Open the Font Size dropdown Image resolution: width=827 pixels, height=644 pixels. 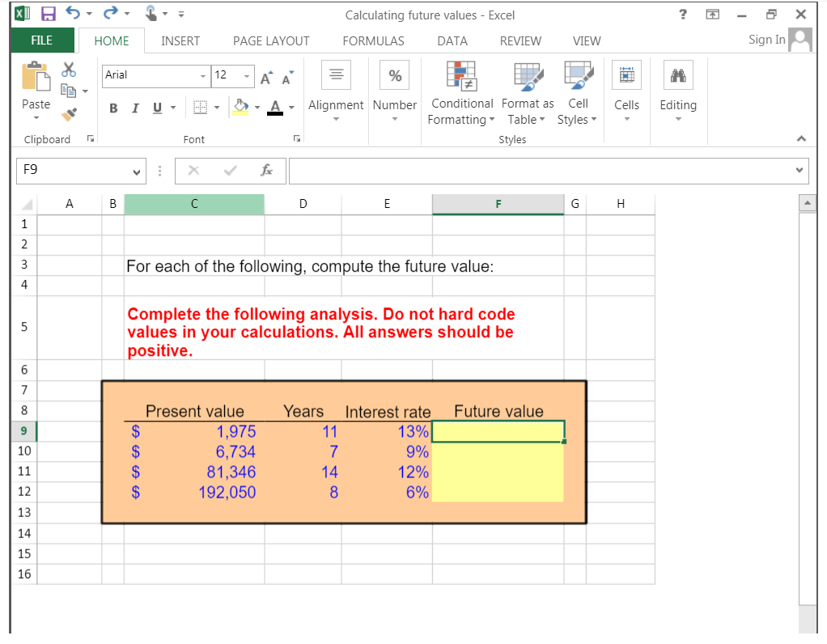pos(246,75)
